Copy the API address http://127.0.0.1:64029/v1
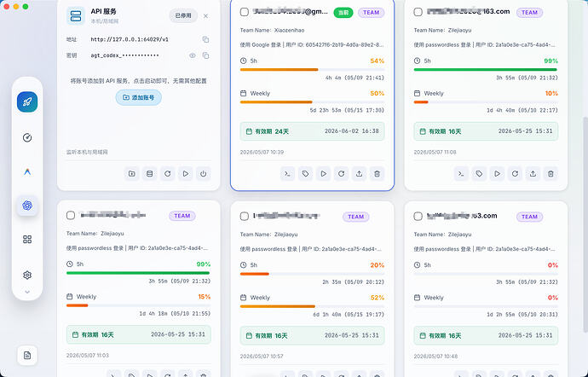Image resolution: width=588 pixels, height=377 pixels. 205,39
